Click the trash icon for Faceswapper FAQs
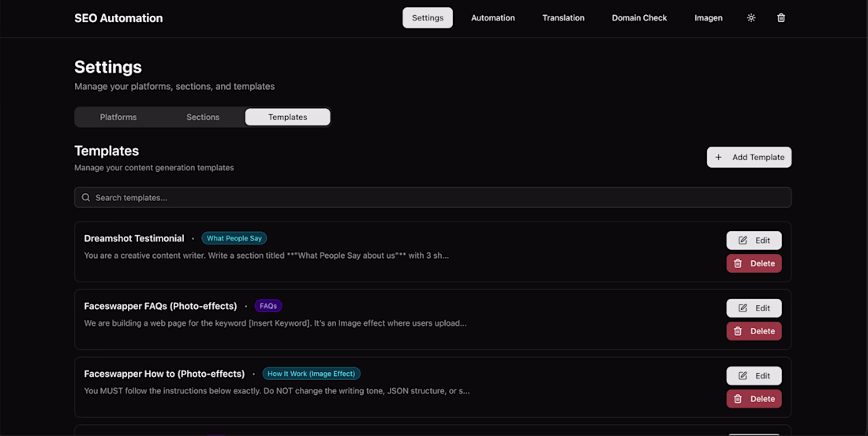The height and width of the screenshot is (436, 868). tap(738, 331)
